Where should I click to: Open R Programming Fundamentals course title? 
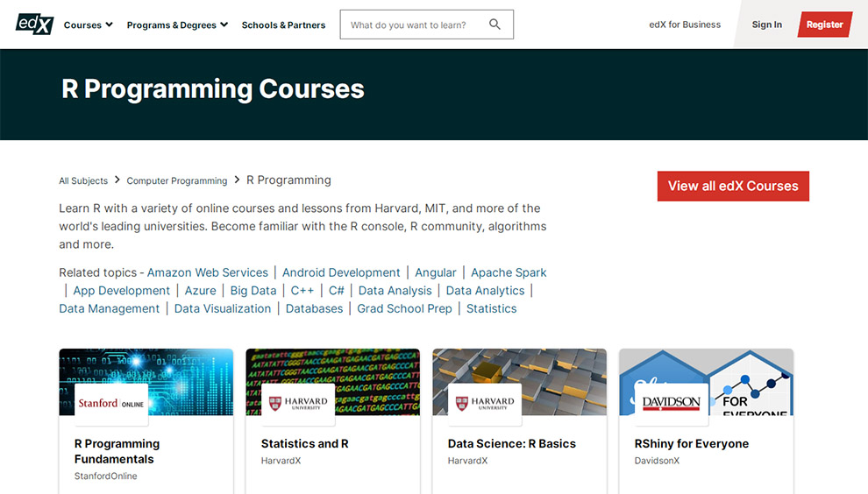point(117,451)
